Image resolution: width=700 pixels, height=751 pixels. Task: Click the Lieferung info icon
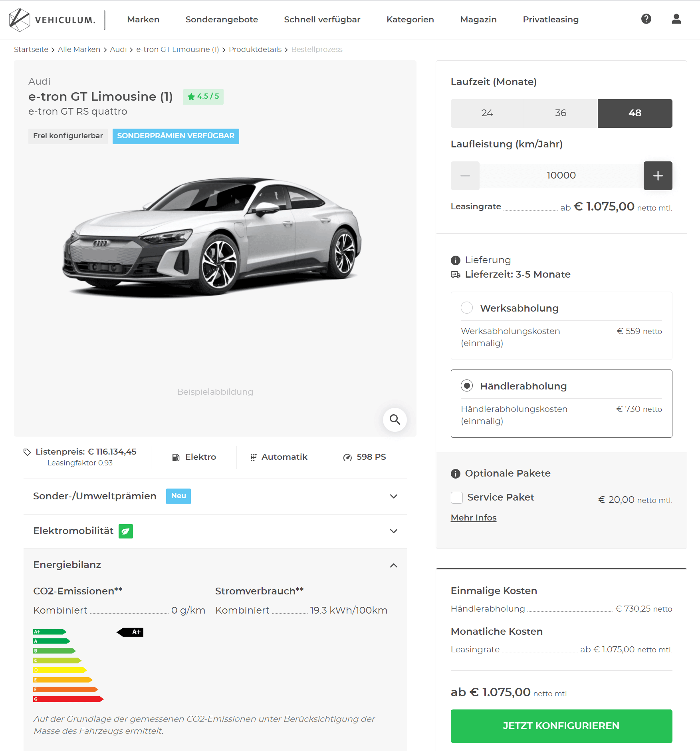pyautogui.click(x=456, y=260)
